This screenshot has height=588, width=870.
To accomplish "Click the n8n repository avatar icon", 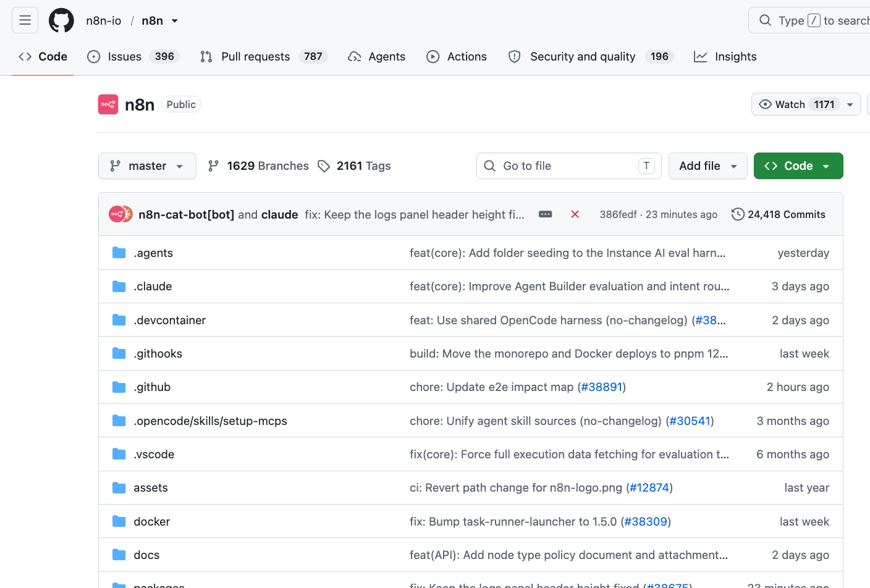I will 108,104.
